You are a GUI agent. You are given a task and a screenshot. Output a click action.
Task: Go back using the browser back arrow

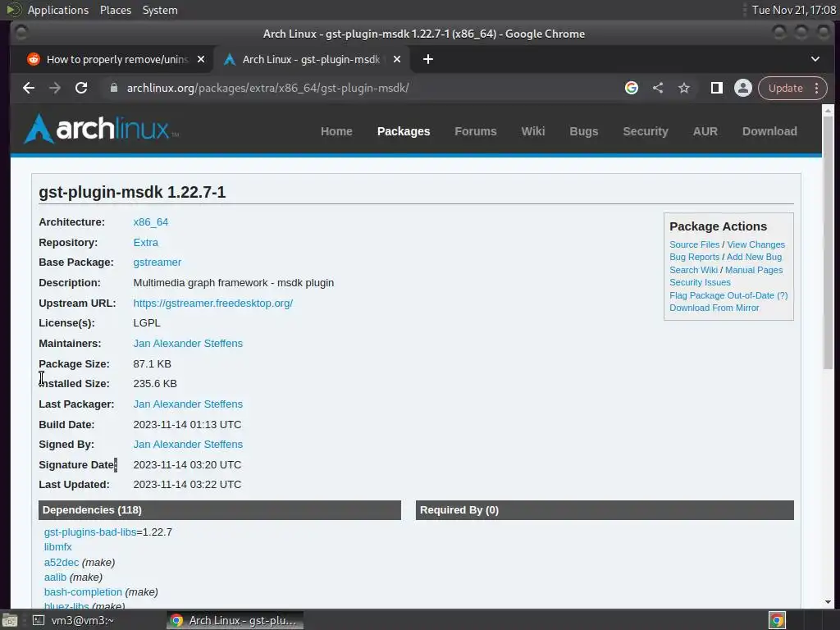coord(29,88)
